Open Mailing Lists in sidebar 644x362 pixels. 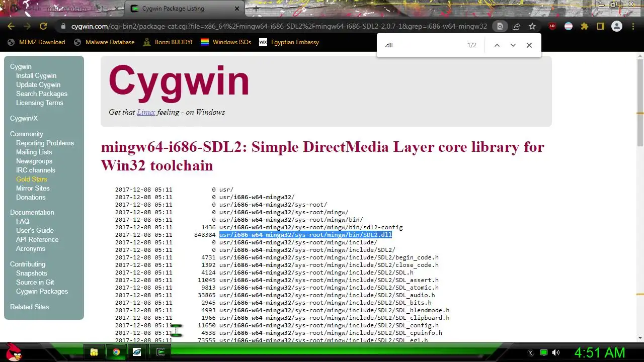(x=34, y=152)
